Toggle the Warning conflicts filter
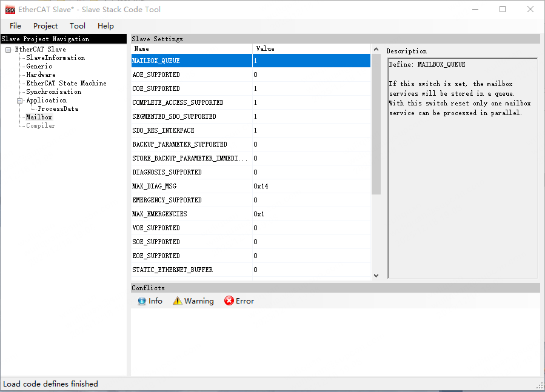Viewport: 545px width, 392px height. pyautogui.click(x=193, y=301)
